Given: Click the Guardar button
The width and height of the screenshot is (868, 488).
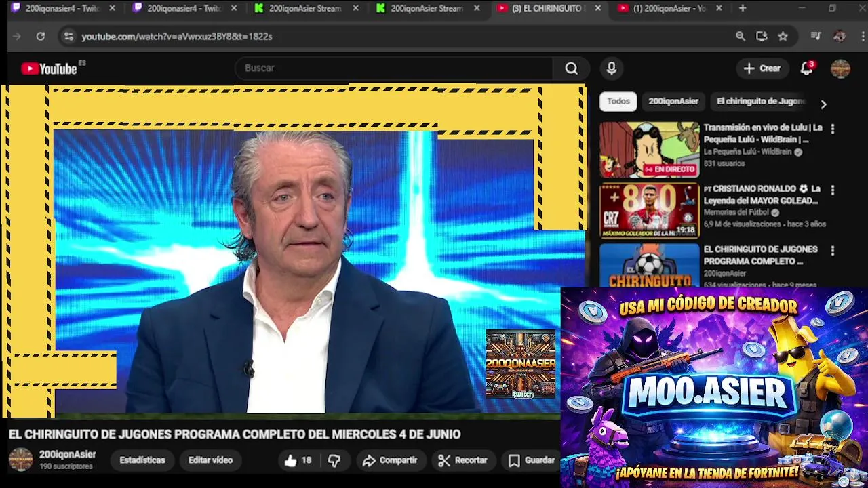Looking at the screenshot, I should pyautogui.click(x=532, y=460).
